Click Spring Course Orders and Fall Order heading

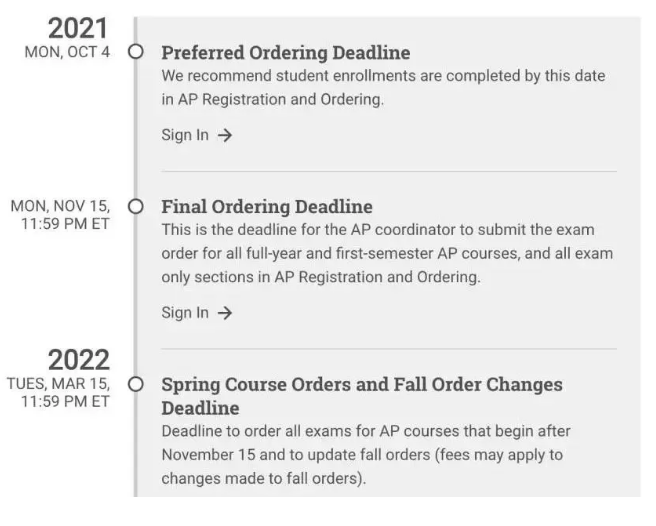[362, 396]
